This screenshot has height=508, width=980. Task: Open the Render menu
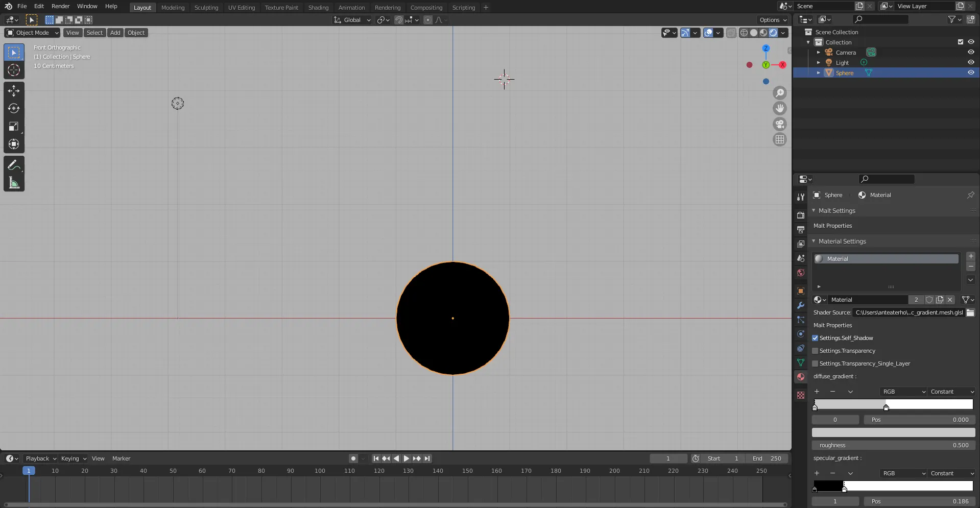[60, 6]
